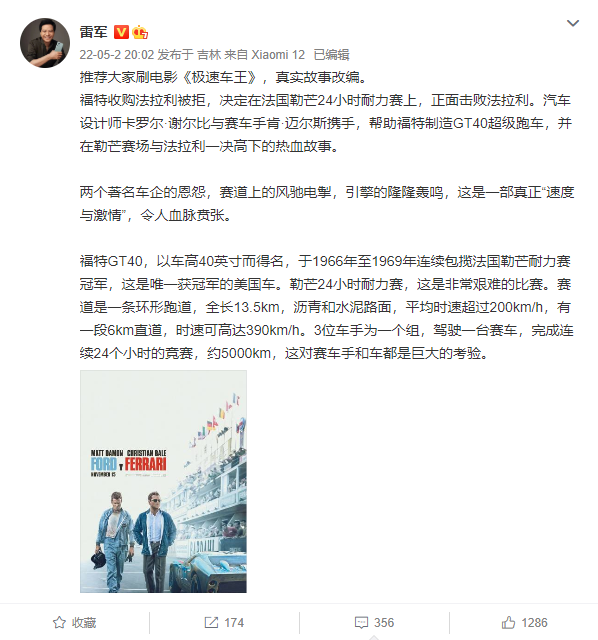
Task: Click the orange V verified badge
Action: tap(121, 32)
